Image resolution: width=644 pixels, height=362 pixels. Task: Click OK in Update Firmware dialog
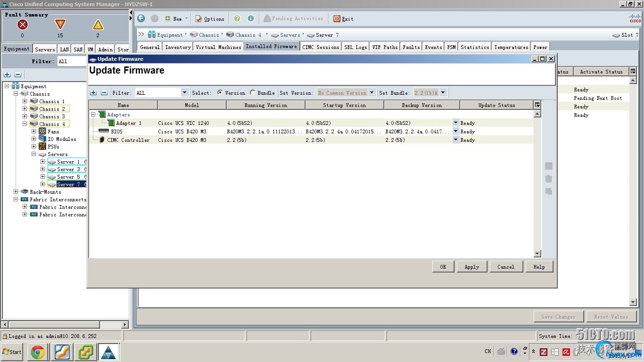pyautogui.click(x=443, y=267)
